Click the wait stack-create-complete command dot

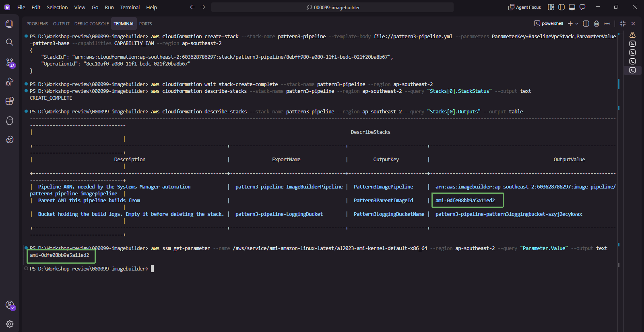tap(26, 84)
